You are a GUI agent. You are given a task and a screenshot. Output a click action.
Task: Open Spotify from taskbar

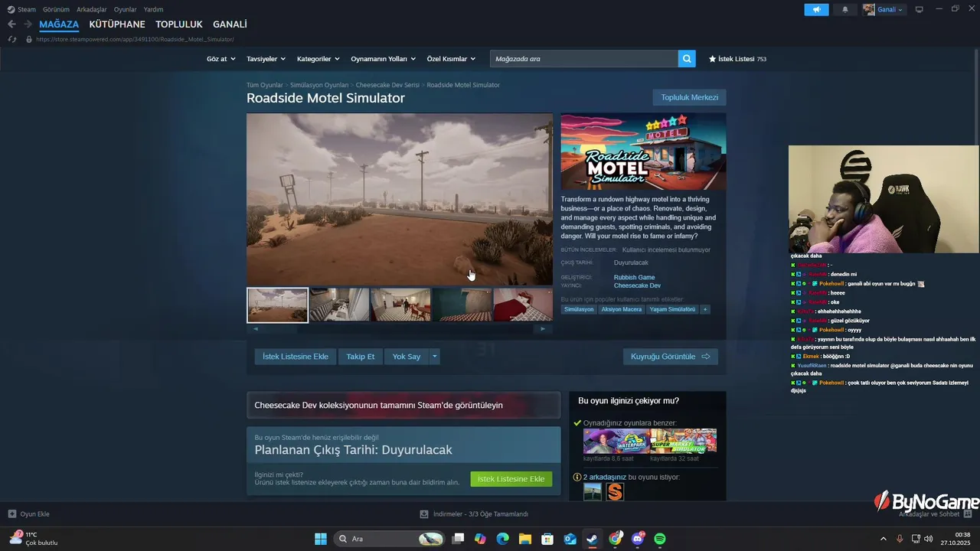point(660,539)
